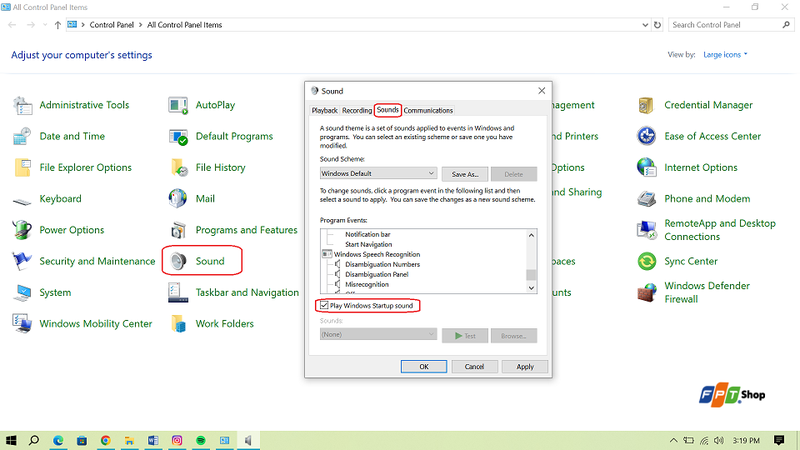Screen dimensions: 800x450
Task: Click OK in the Sound dialog
Action: [x=423, y=366]
